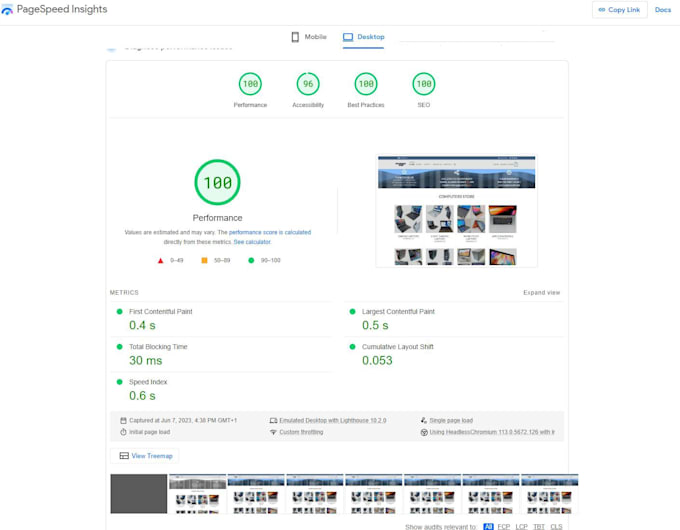The width and height of the screenshot is (680, 530).
Task: Click the First Contentful Paint green dot
Action: 120,311
